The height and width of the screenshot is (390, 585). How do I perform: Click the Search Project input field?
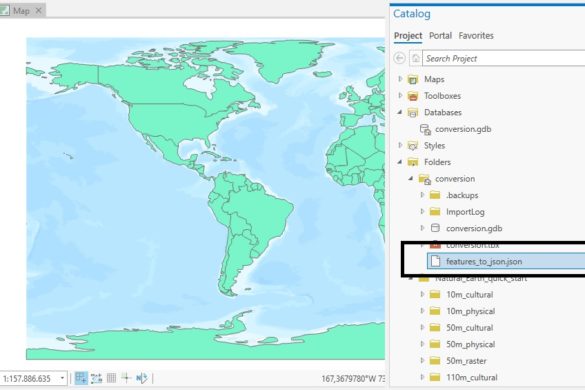pyautogui.click(x=504, y=59)
